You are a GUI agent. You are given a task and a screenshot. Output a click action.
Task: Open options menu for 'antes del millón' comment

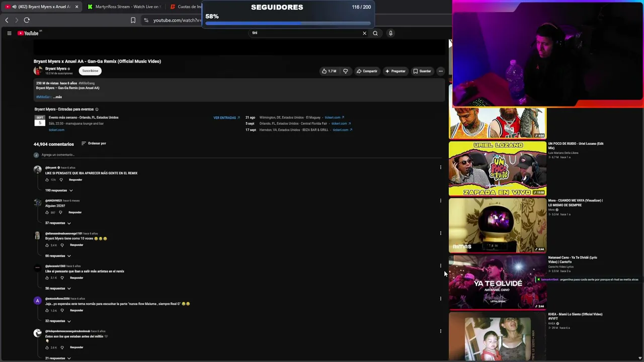[441, 331]
